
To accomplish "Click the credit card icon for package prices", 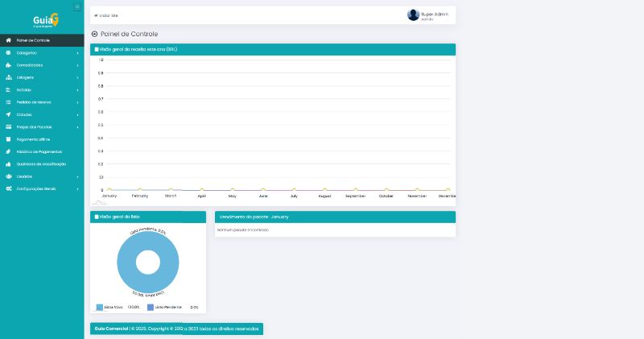I will [x=8, y=127].
